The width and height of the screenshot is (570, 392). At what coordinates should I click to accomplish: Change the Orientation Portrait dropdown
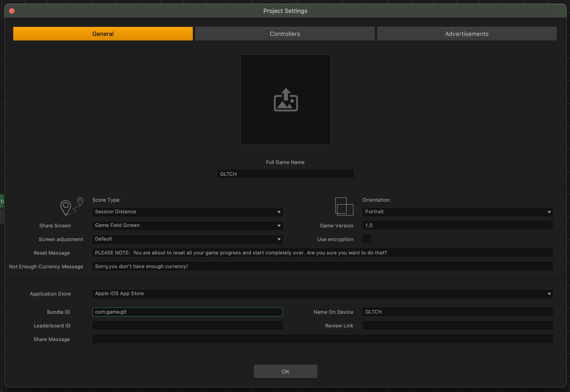[x=457, y=212]
